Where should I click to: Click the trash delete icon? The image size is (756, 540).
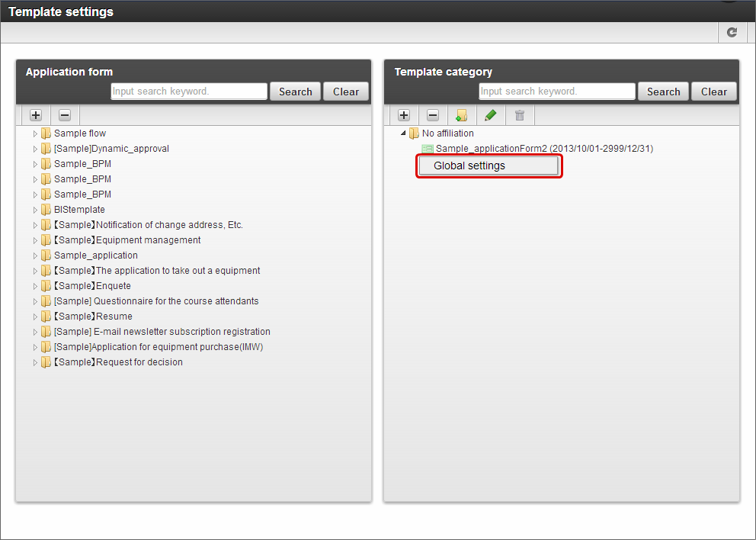pos(519,115)
